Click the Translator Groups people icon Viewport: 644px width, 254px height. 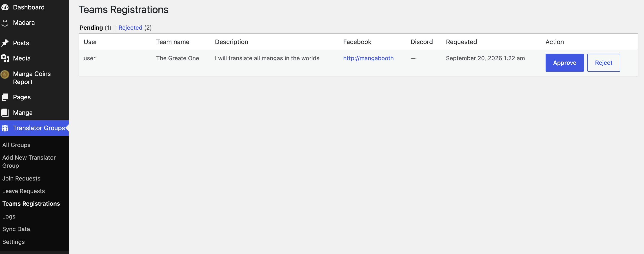[x=5, y=128]
